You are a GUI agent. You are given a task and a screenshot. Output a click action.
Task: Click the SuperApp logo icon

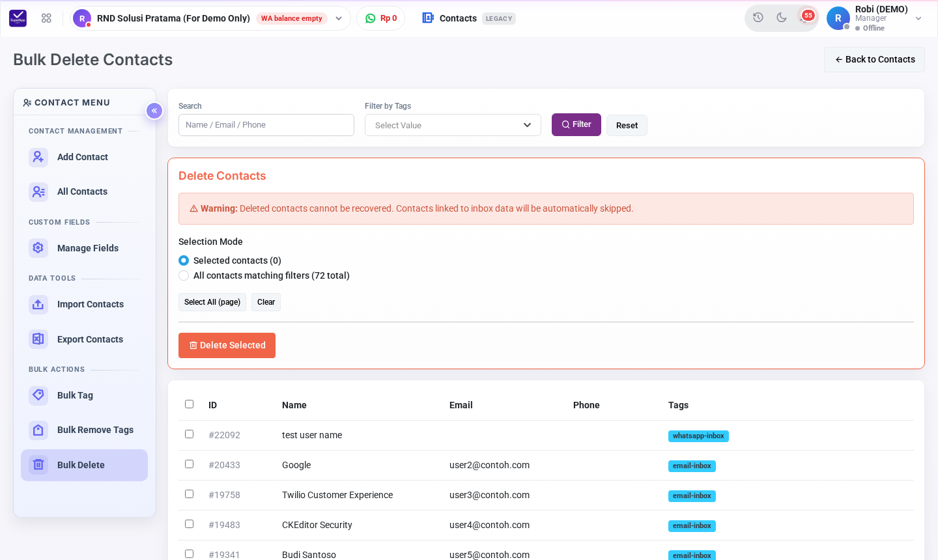coord(18,18)
